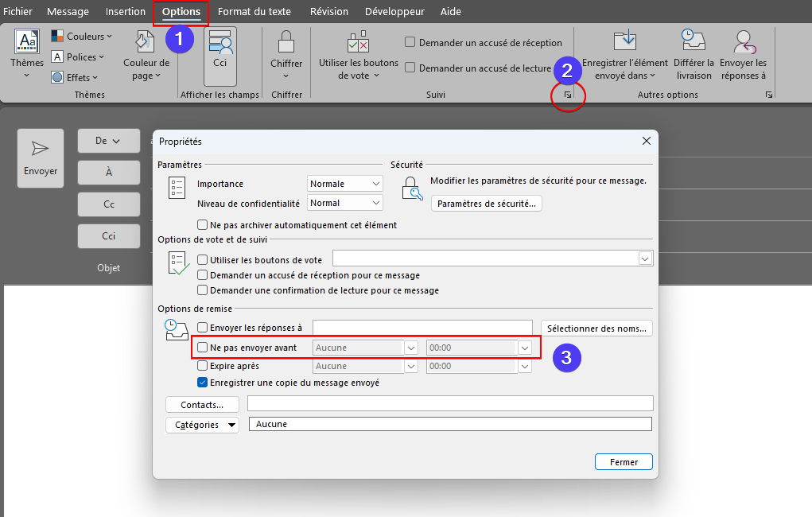Open the Expire après time dropdown
Screen dimensions: 812x517
(x=525, y=366)
